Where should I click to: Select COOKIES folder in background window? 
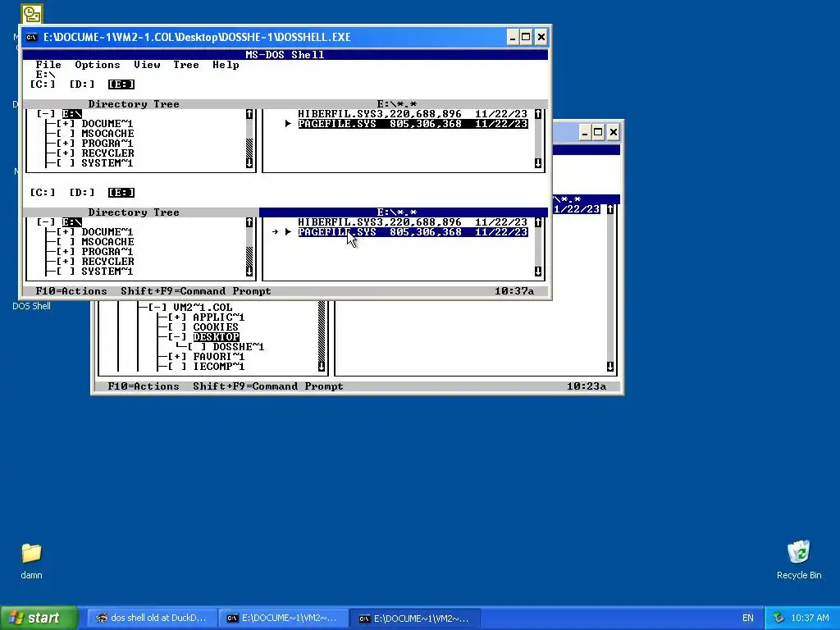(216, 327)
